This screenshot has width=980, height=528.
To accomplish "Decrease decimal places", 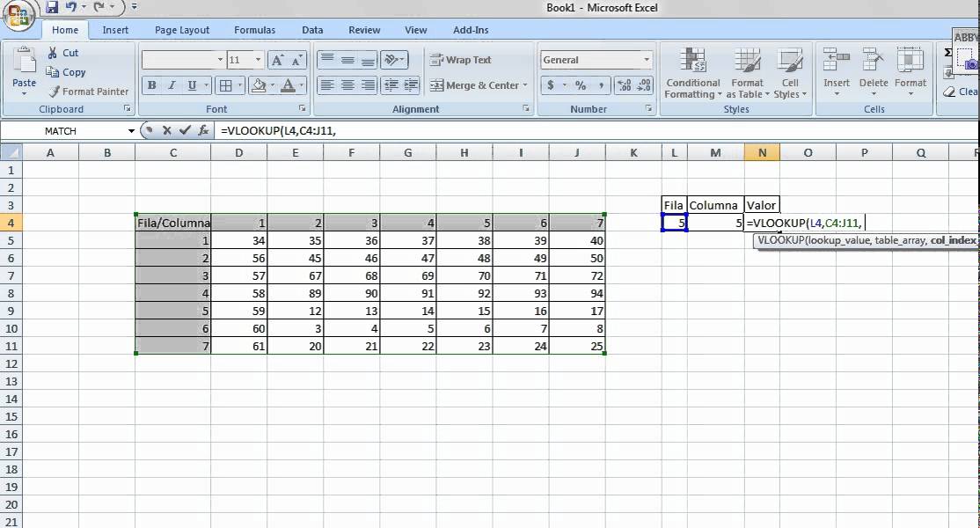I will tap(644, 85).
